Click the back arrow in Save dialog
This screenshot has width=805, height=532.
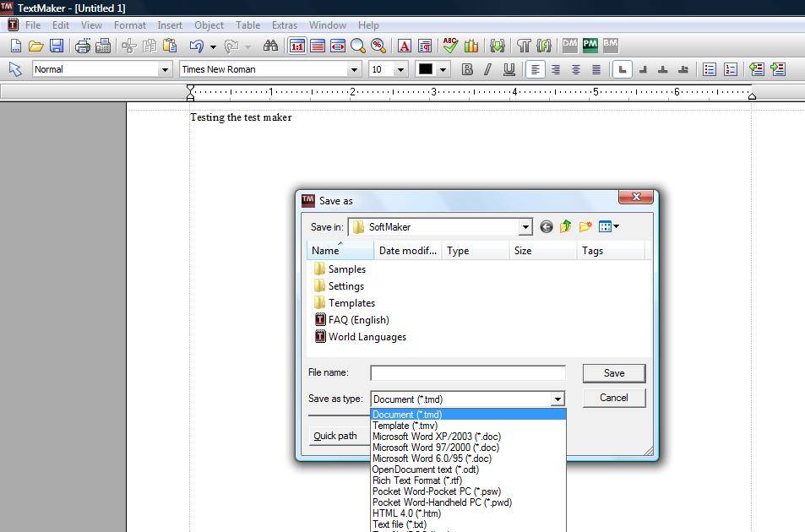pyautogui.click(x=547, y=226)
